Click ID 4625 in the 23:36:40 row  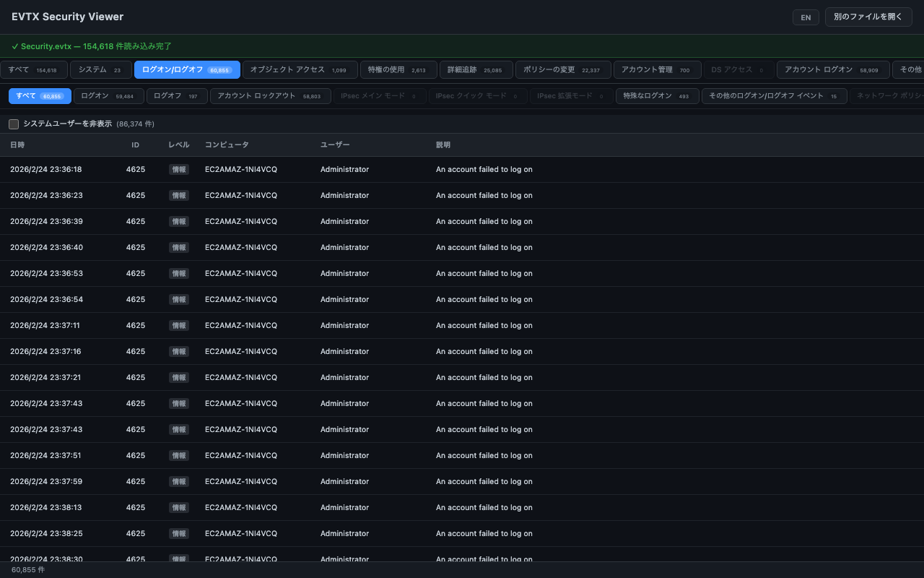point(136,248)
